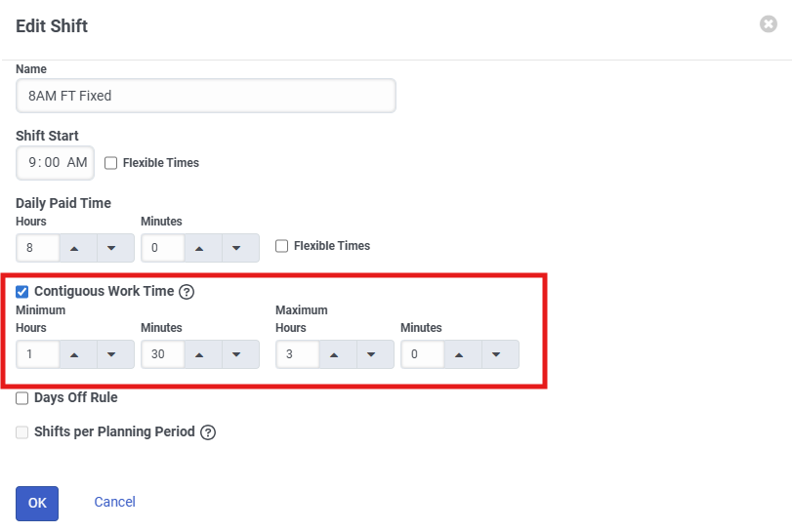The image size is (792, 532).
Task: Click the OK button
Action: [x=37, y=503]
